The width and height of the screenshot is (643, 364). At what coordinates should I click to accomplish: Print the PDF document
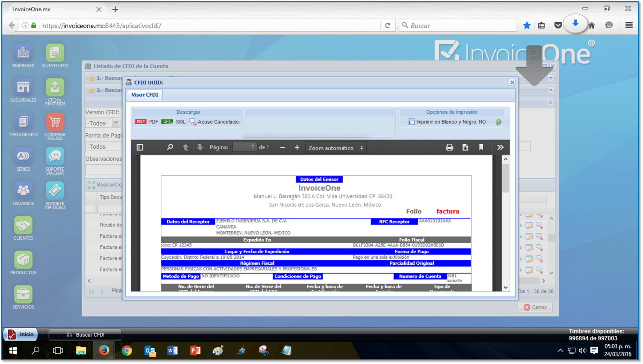pyautogui.click(x=449, y=147)
